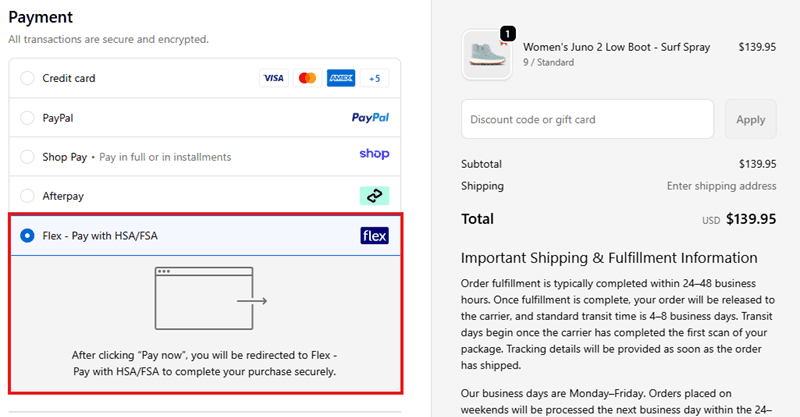This screenshot has width=800, height=417.
Task: Click the Total label
Action: [478, 219]
